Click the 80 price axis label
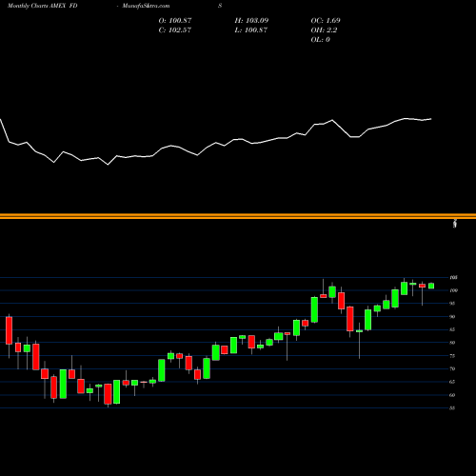Screen dimensions: 476x476 pos(452,343)
